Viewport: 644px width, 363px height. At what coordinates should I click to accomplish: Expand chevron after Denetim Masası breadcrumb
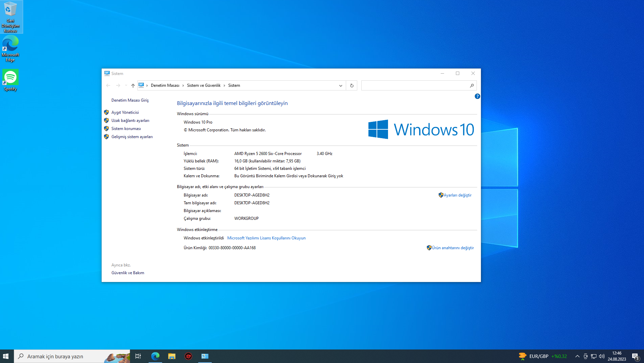pyautogui.click(x=183, y=85)
